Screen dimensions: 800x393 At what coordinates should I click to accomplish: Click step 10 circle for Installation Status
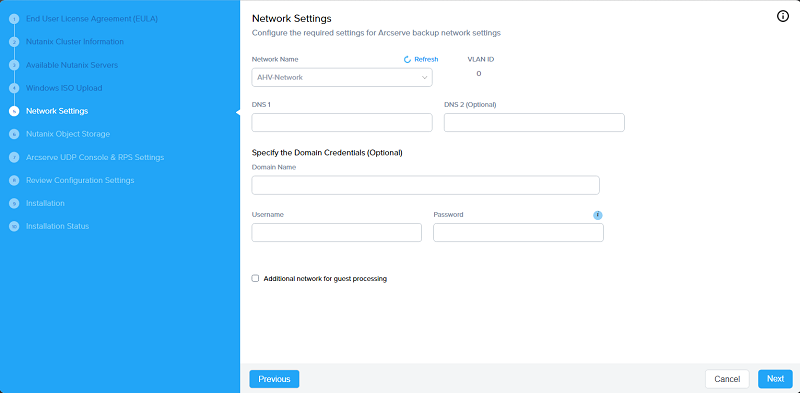pyautogui.click(x=14, y=226)
